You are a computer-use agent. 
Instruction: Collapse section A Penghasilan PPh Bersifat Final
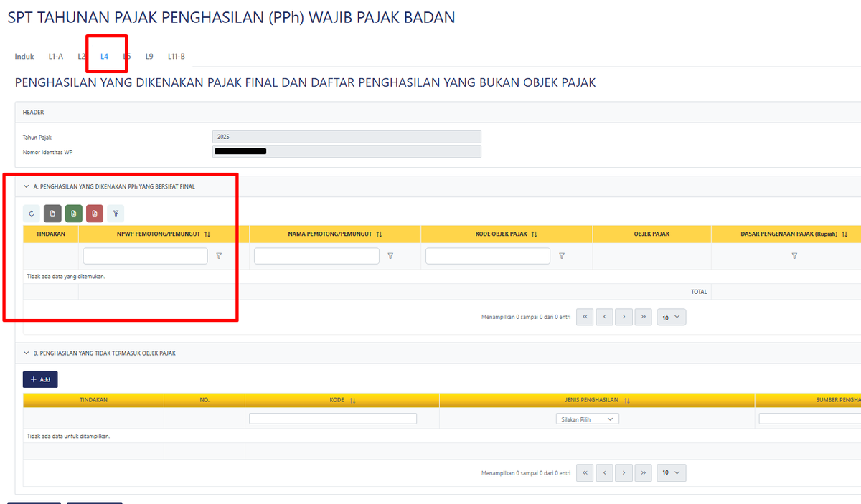point(27,186)
